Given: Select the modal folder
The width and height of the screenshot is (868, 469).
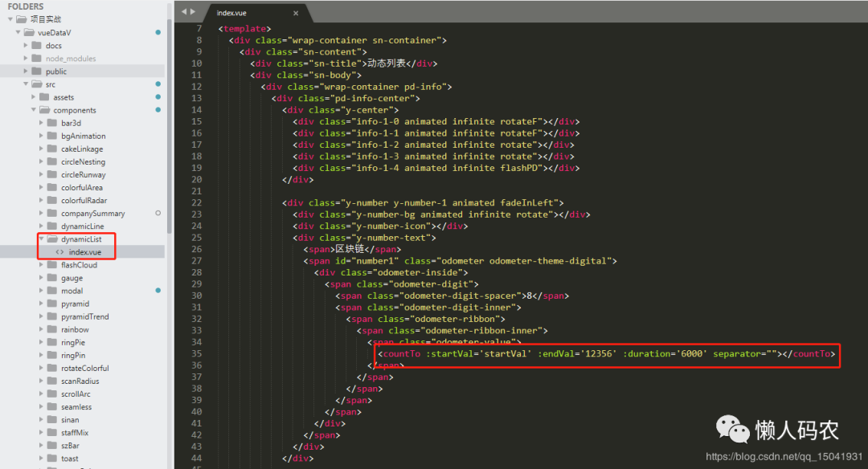Looking at the screenshot, I should tap(72, 291).
